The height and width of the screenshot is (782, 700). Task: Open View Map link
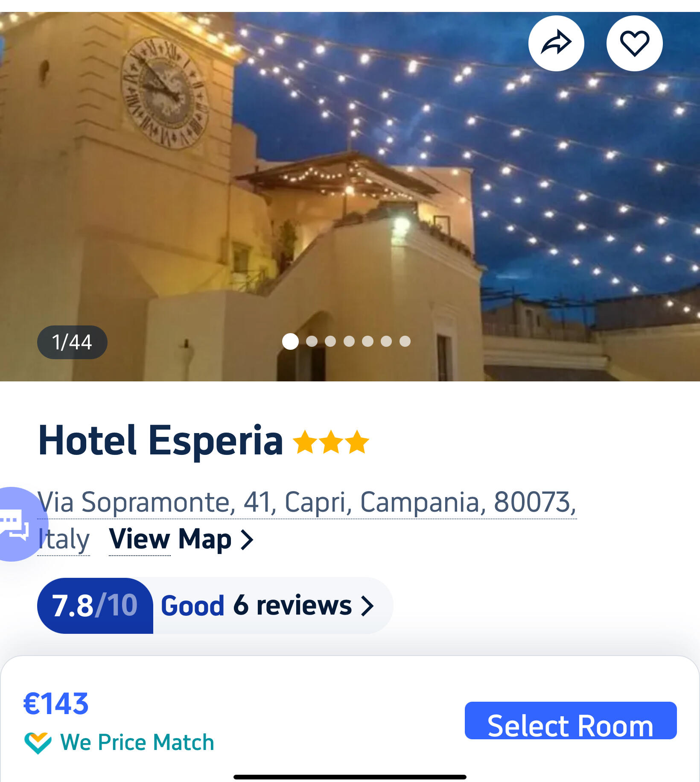tap(170, 539)
